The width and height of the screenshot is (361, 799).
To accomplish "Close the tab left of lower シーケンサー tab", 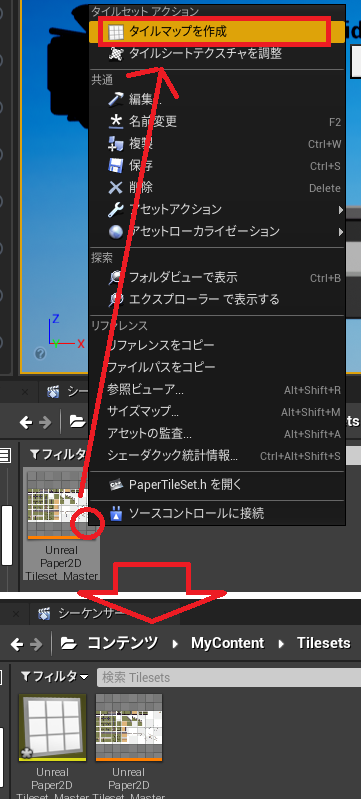I will (x=16, y=614).
